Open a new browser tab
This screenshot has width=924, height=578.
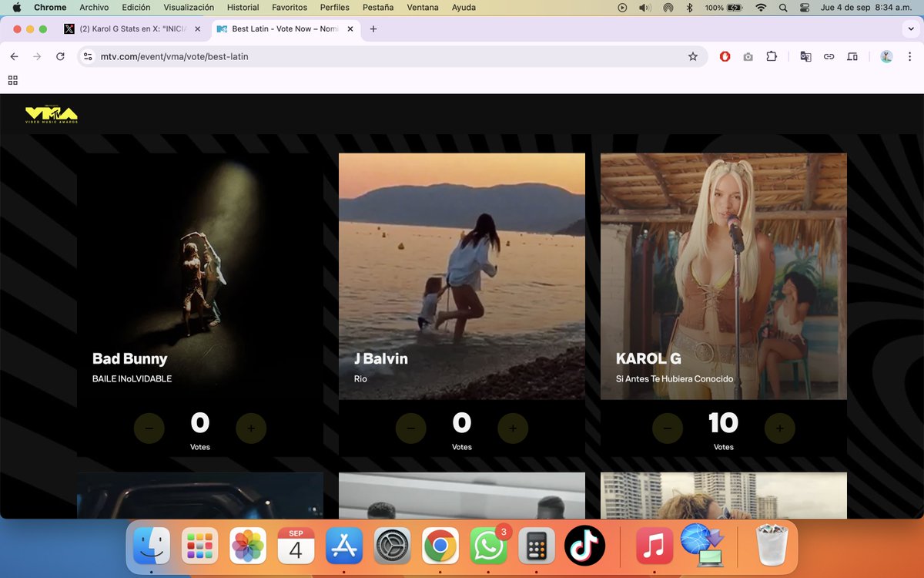pyautogui.click(x=373, y=29)
